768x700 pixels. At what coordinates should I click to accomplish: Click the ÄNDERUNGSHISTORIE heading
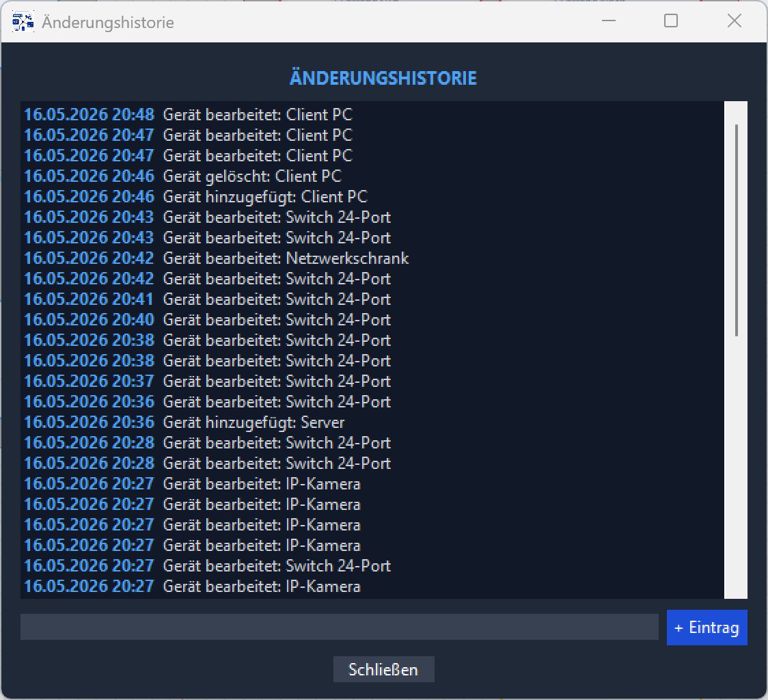(383, 78)
